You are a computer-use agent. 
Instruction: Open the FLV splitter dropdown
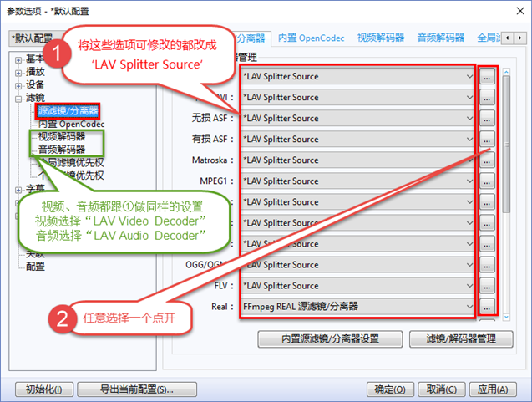(357, 286)
